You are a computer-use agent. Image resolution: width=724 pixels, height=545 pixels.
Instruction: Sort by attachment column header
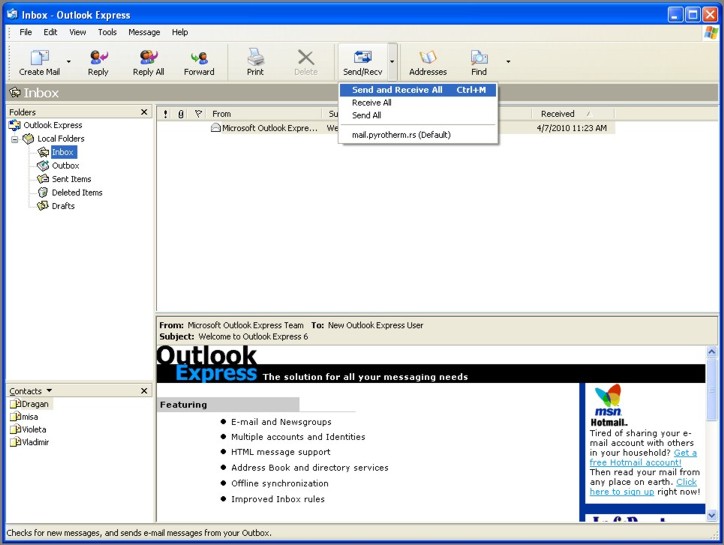pos(181,114)
